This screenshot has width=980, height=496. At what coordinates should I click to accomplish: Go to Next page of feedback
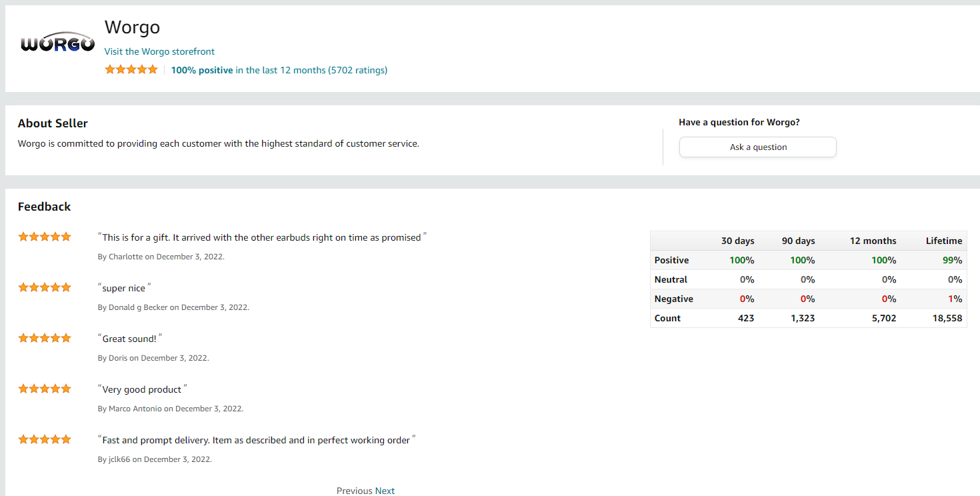[x=385, y=491]
